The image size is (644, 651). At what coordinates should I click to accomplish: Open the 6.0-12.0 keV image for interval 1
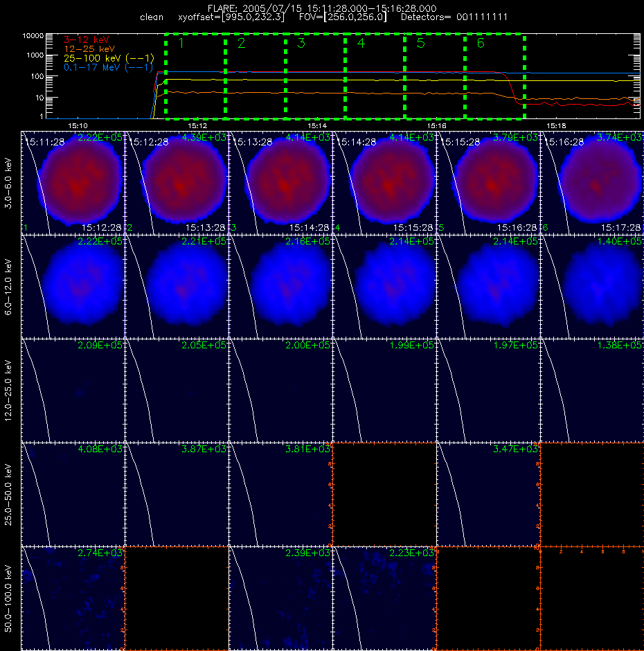[x=73, y=287]
